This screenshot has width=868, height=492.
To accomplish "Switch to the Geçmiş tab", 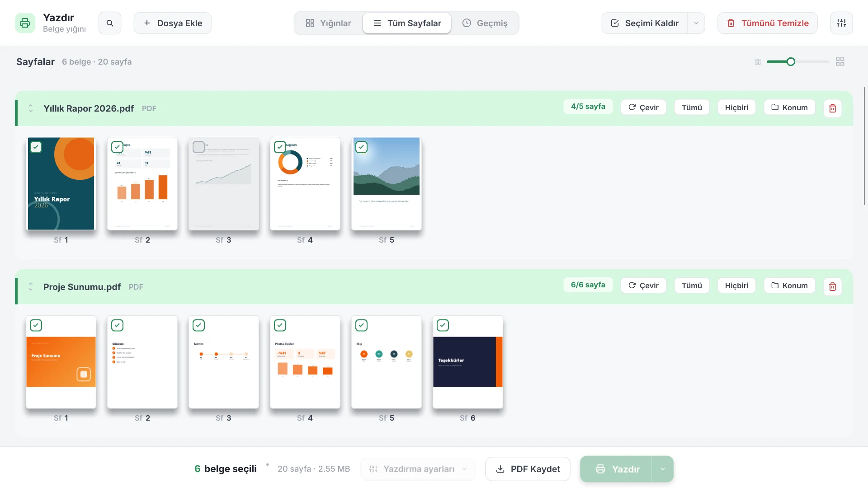I will pyautogui.click(x=485, y=23).
